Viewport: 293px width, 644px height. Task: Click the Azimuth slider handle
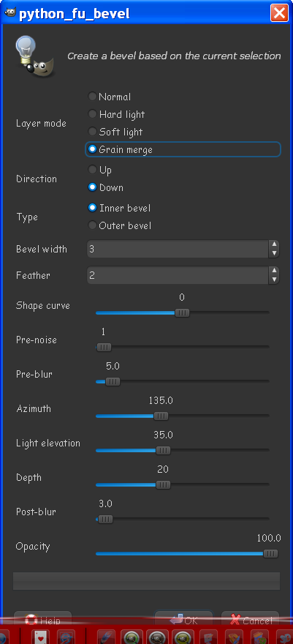tap(161, 416)
